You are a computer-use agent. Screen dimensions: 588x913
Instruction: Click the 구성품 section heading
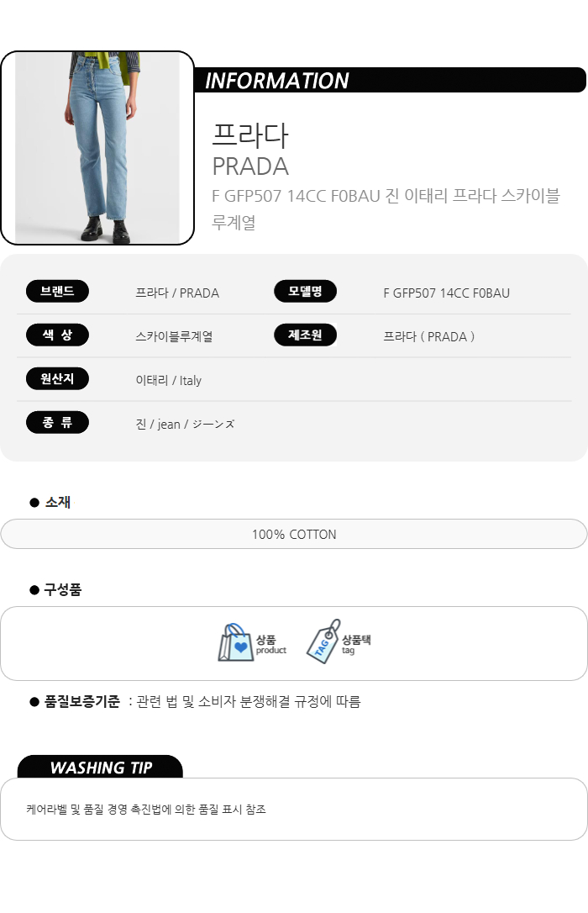pos(63,590)
